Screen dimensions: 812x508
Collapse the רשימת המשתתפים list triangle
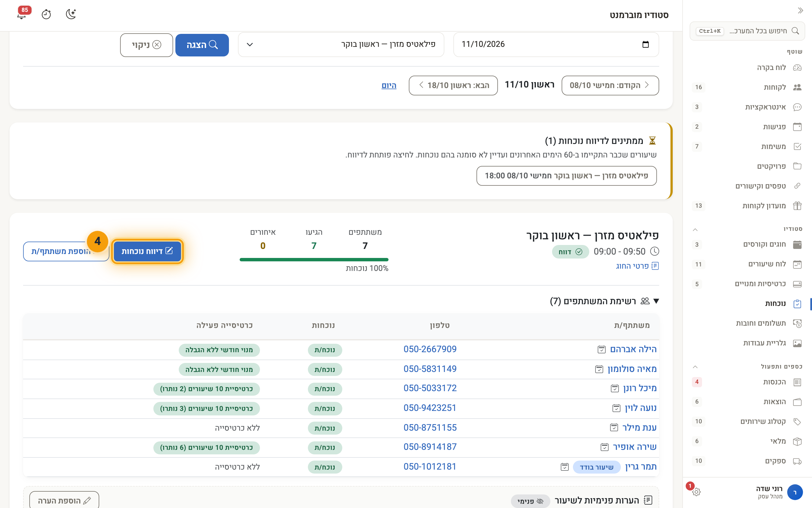coord(656,301)
